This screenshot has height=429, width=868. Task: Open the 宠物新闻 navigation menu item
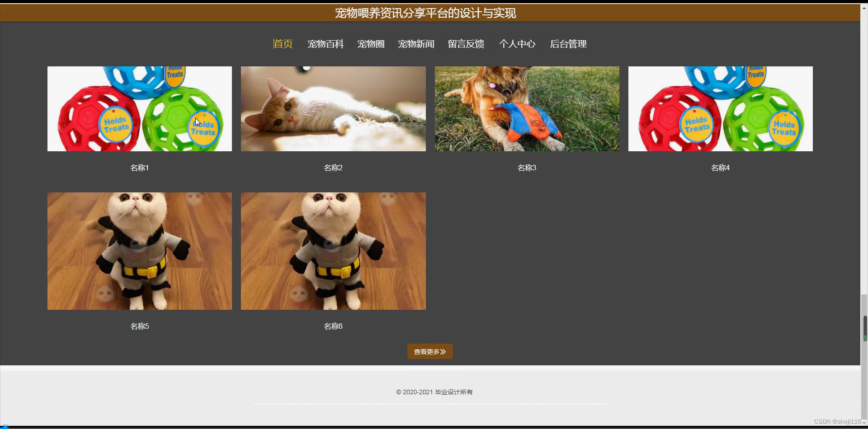[415, 44]
